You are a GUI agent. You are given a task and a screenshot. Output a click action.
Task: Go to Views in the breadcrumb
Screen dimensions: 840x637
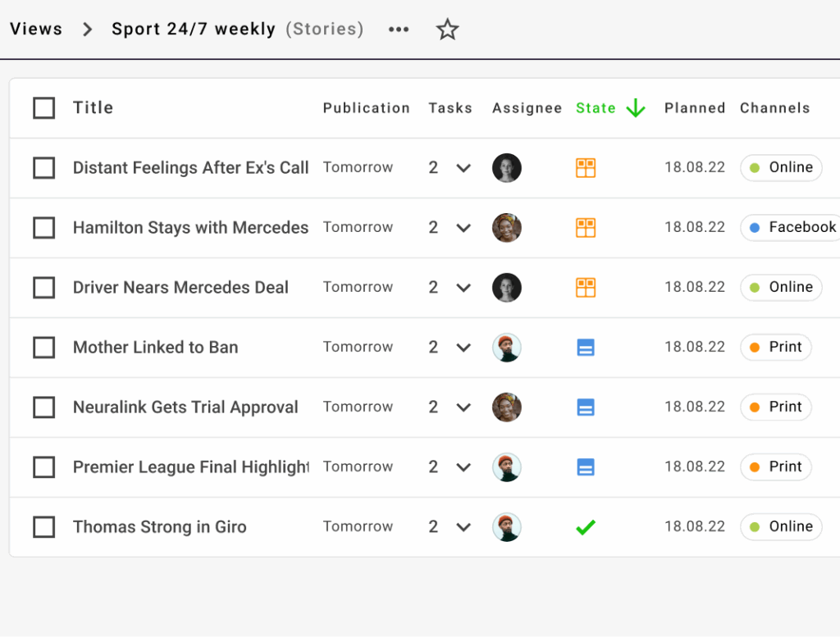pyautogui.click(x=36, y=30)
